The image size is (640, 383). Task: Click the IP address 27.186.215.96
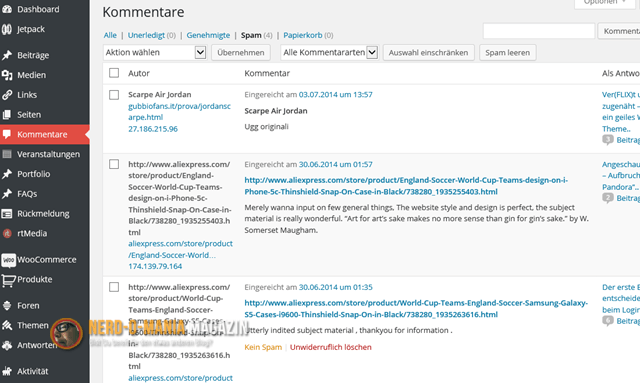click(x=153, y=129)
